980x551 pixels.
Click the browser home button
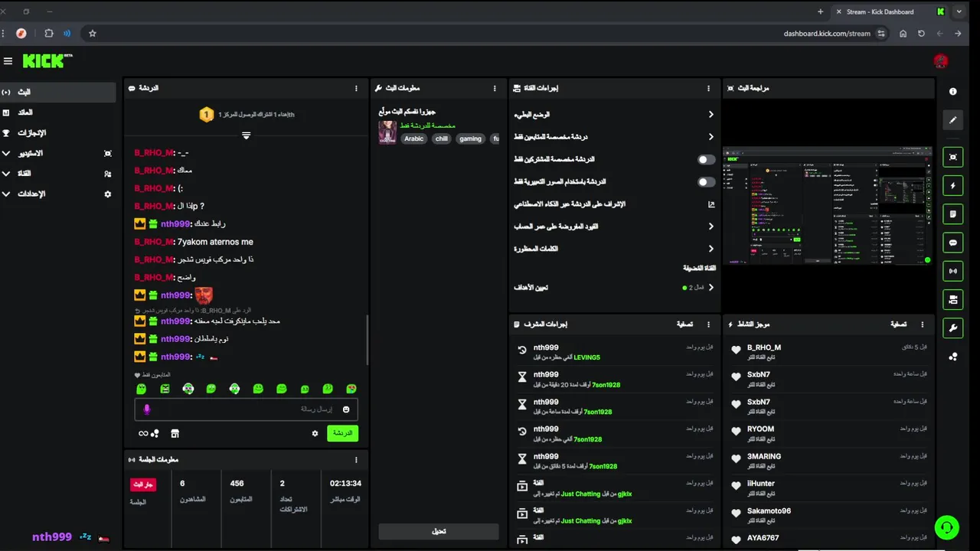[903, 34]
